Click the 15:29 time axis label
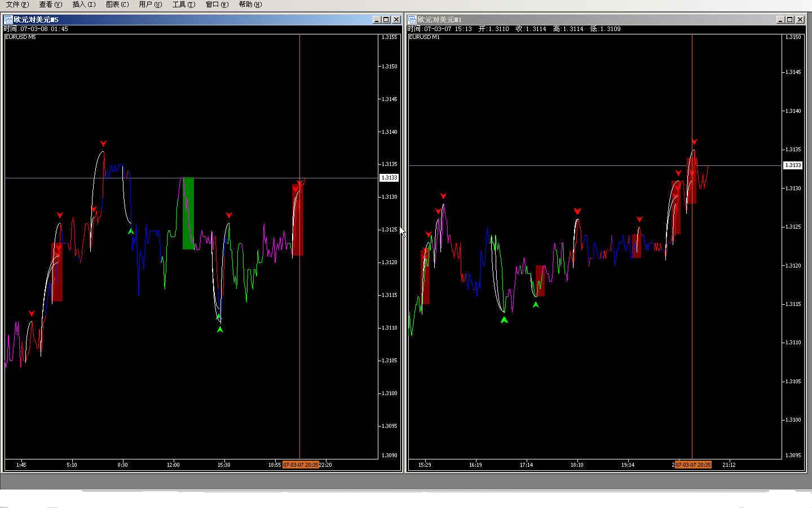 (425, 465)
